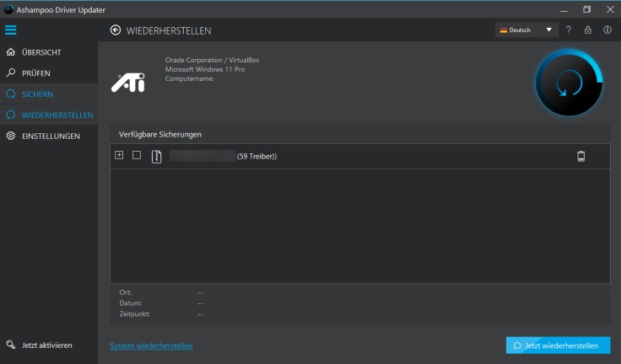The height and width of the screenshot is (364, 621).
Task: Open the hamburger menu icon
Action: (11, 30)
